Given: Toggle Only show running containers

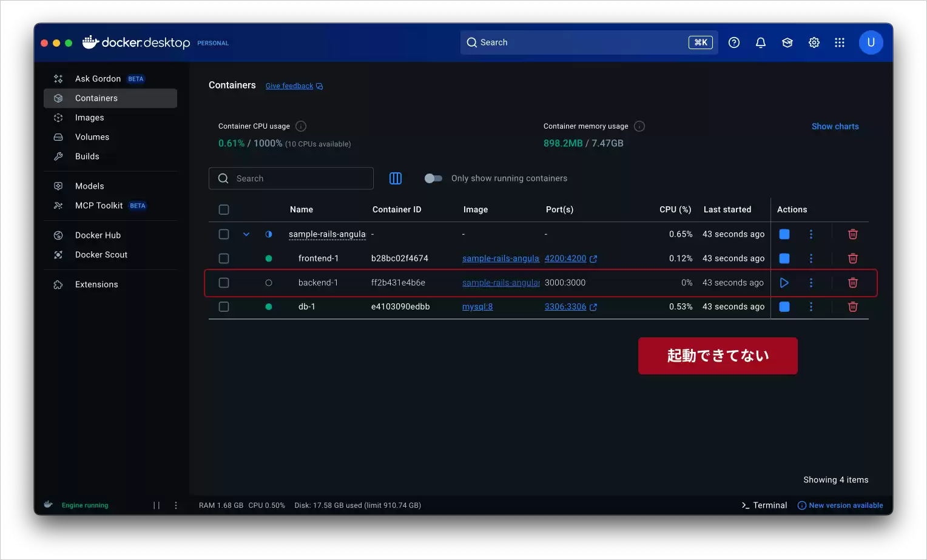Looking at the screenshot, I should pos(433,178).
